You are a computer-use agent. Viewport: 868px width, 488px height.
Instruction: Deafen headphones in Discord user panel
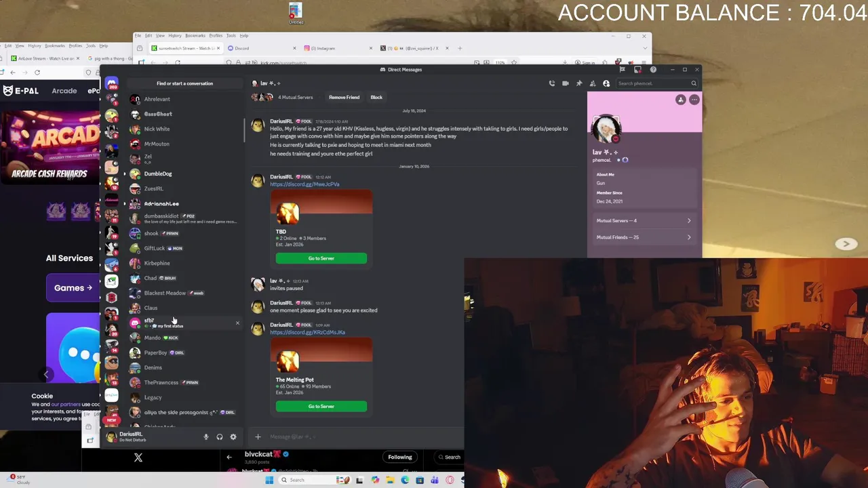[220, 437]
